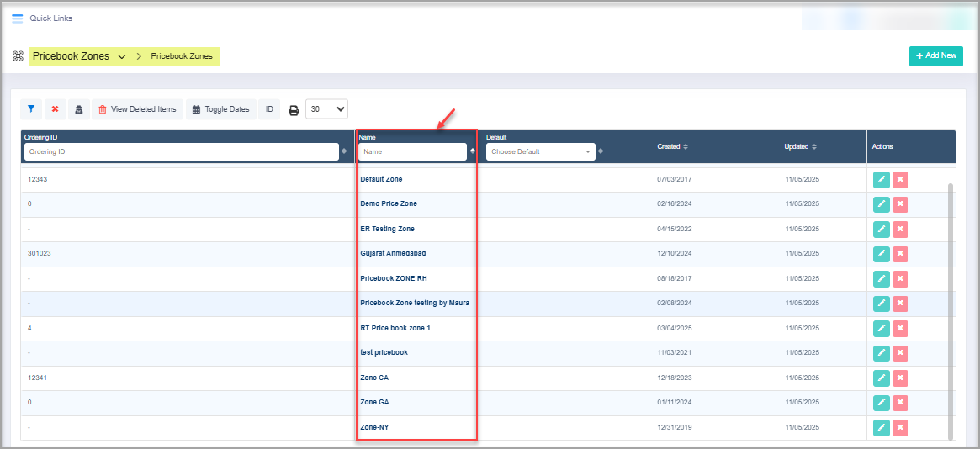Click the Add New button
The height and width of the screenshot is (449, 980).
click(x=935, y=55)
